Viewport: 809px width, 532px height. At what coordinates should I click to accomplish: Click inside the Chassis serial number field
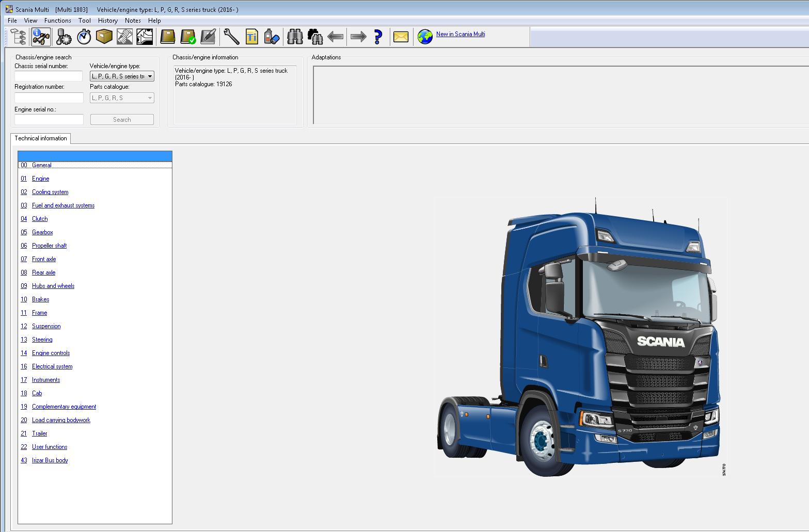tap(48, 76)
